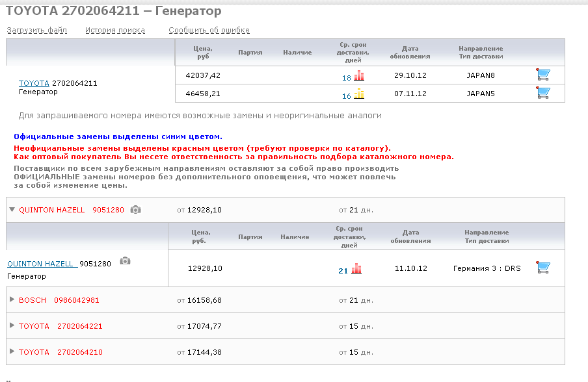This screenshot has width=588, height=382.
Task: Add JAPAN5 offer to shopping cart
Action: 543,93
